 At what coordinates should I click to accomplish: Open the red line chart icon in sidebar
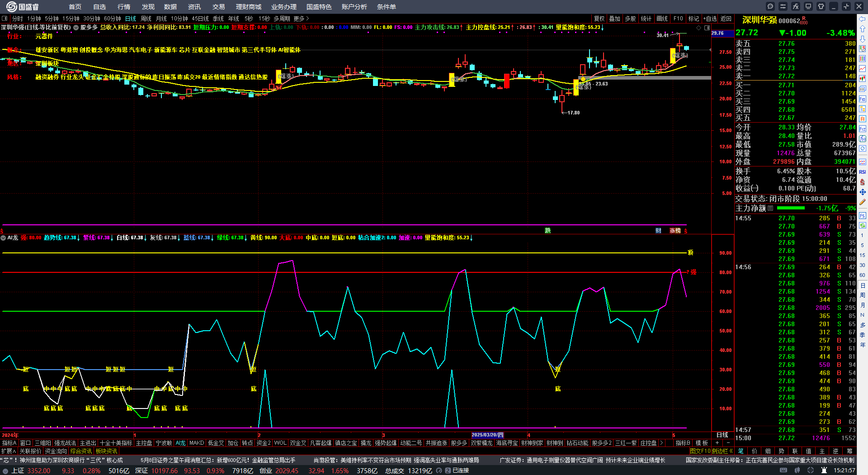(x=863, y=69)
